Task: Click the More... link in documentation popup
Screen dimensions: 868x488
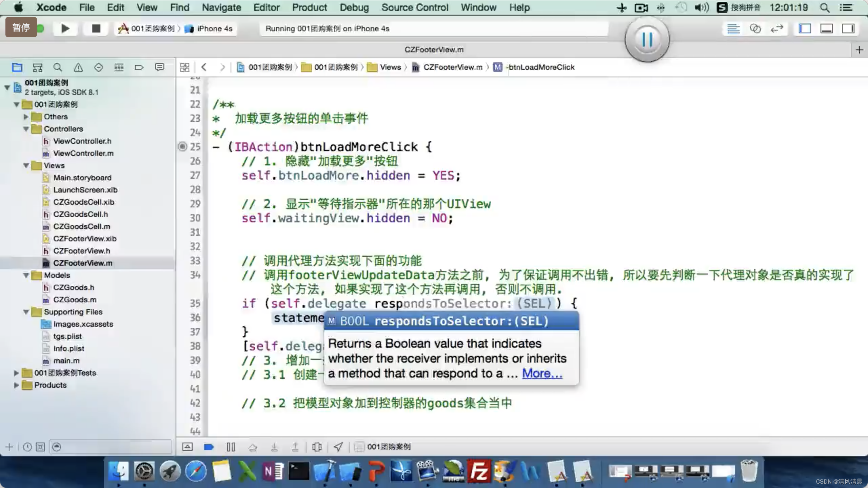Action: coord(542,373)
